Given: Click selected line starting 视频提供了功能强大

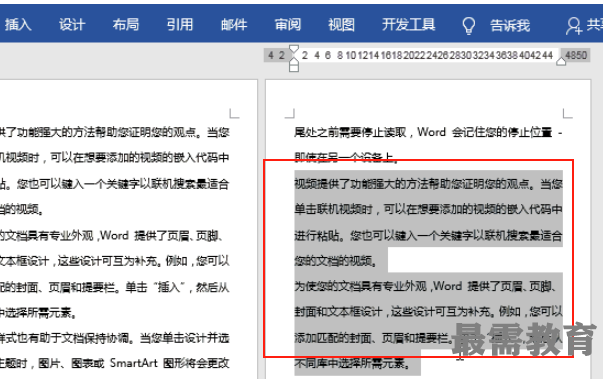Looking at the screenshot, I should pyautogui.click(x=428, y=184).
